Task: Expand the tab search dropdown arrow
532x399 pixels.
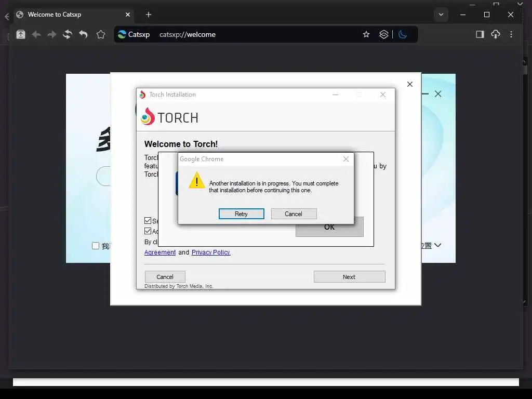Action: click(441, 15)
